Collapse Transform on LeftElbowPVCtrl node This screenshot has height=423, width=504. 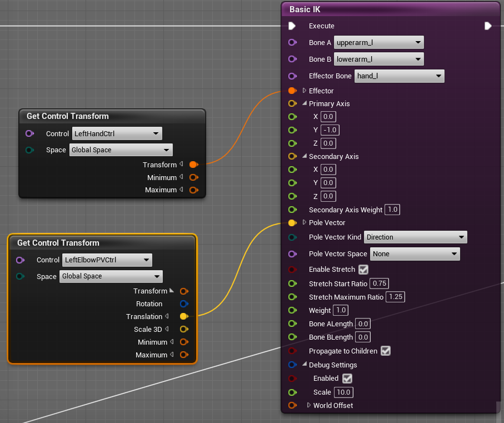(172, 291)
